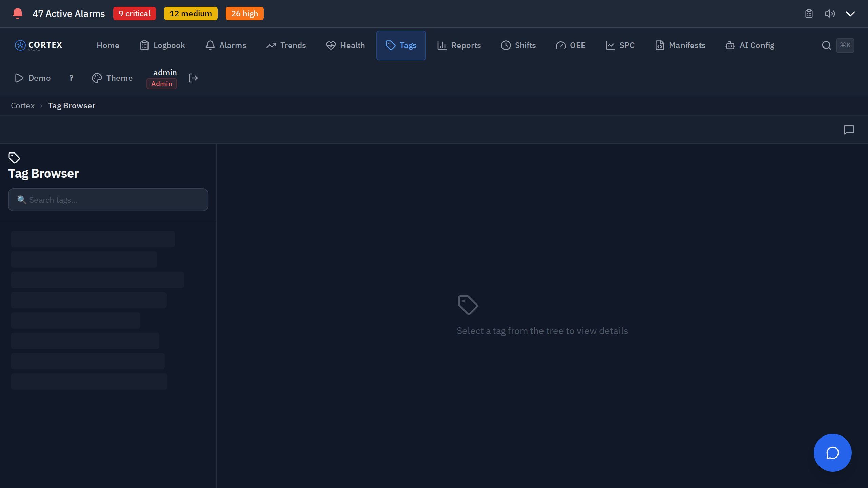This screenshot has height=488, width=868.
Task: Open the SPC line-chart icon
Action: tap(610, 45)
